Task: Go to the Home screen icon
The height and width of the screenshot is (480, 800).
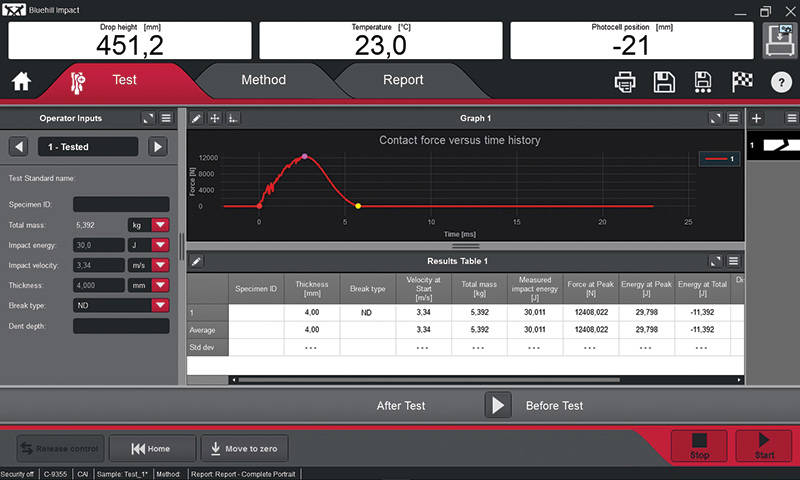Action: [x=22, y=82]
